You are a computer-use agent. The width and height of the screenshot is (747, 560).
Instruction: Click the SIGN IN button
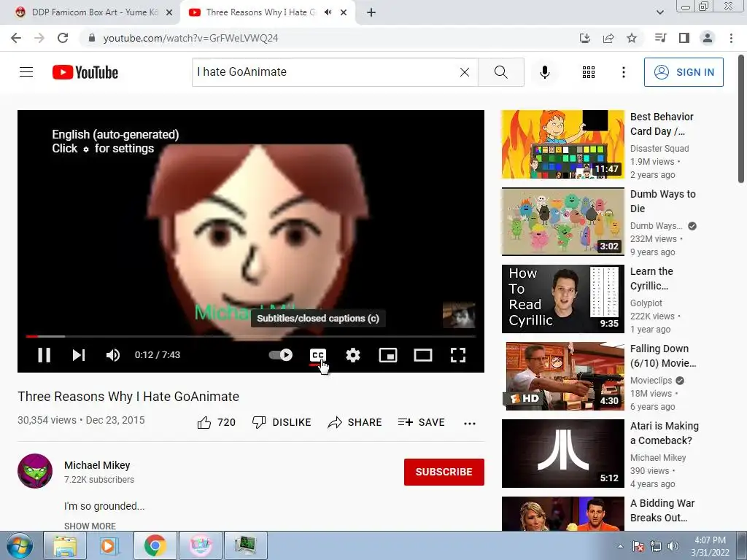tap(684, 72)
